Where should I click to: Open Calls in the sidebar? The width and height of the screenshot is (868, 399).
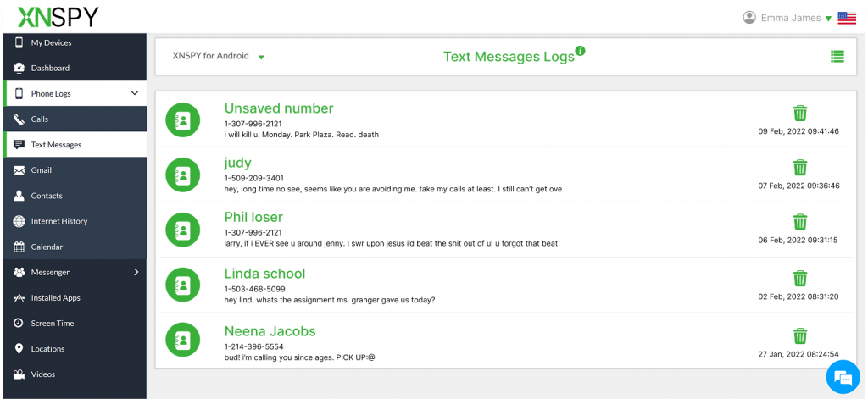click(40, 119)
